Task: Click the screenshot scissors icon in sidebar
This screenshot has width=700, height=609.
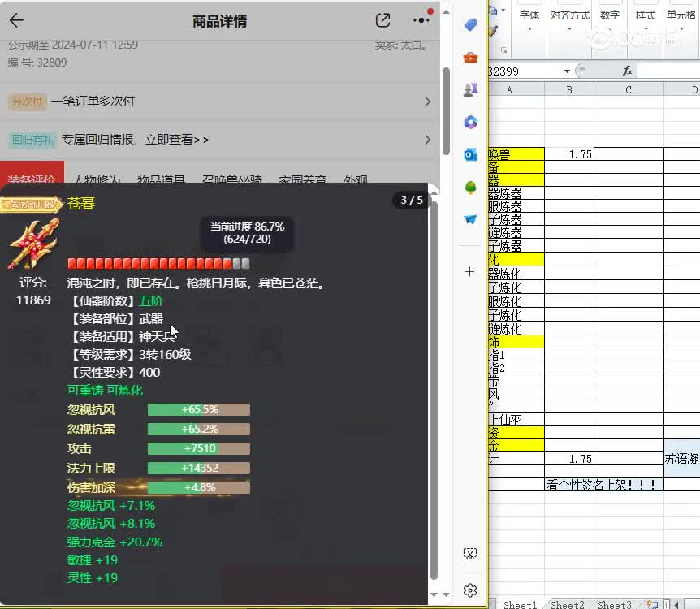Action: coord(470,554)
